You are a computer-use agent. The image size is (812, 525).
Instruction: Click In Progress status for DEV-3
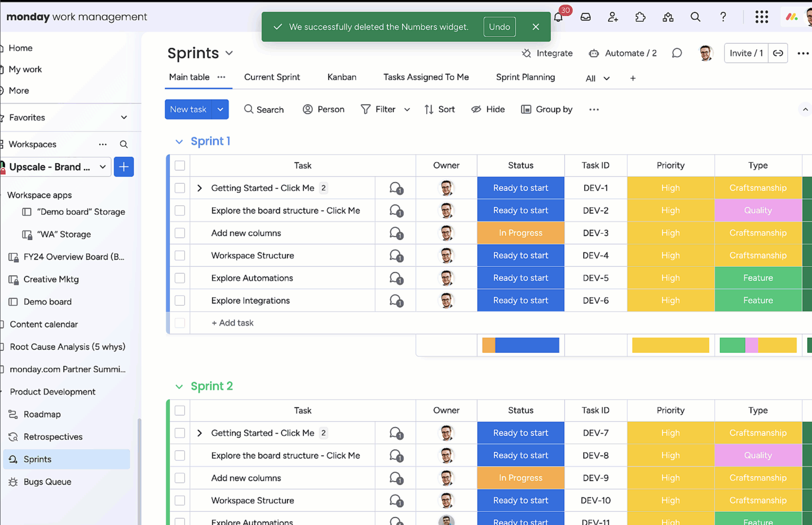pyautogui.click(x=520, y=233)
